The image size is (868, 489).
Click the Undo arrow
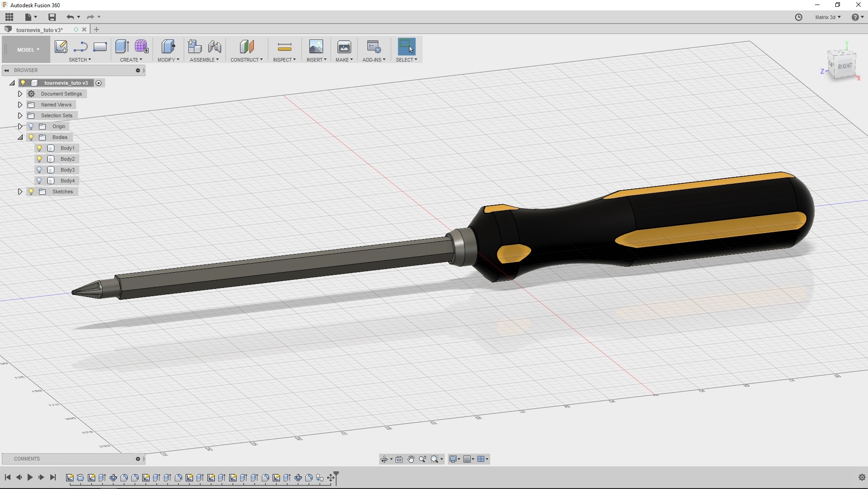[x=70, y=17]
